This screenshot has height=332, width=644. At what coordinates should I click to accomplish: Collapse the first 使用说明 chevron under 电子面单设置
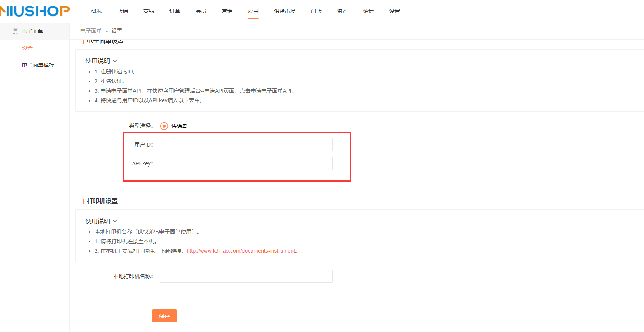tap(115, 61)
